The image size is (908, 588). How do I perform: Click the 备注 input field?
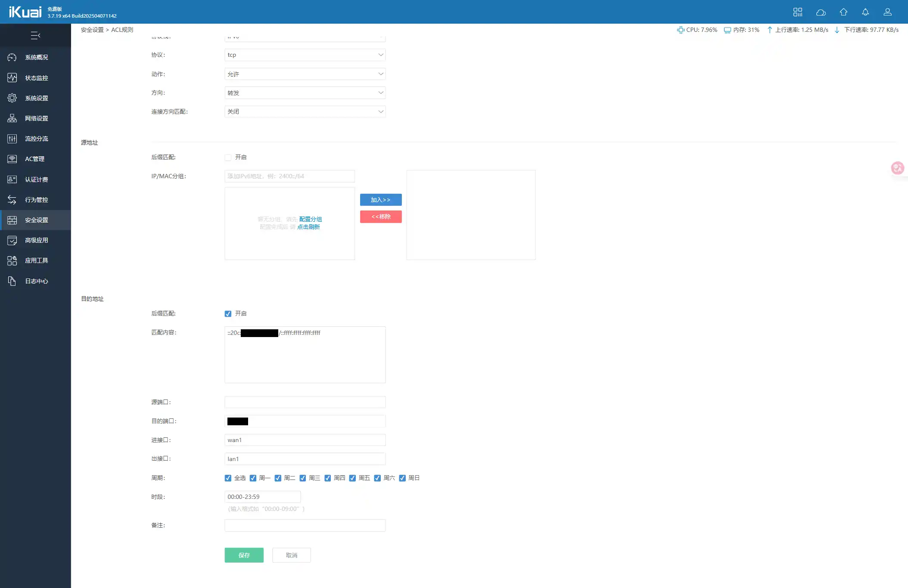pyautogui.click(x=305, y=526)
